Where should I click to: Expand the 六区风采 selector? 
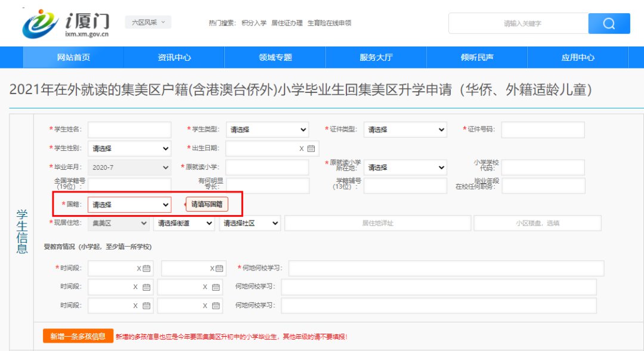coord(148,23)
